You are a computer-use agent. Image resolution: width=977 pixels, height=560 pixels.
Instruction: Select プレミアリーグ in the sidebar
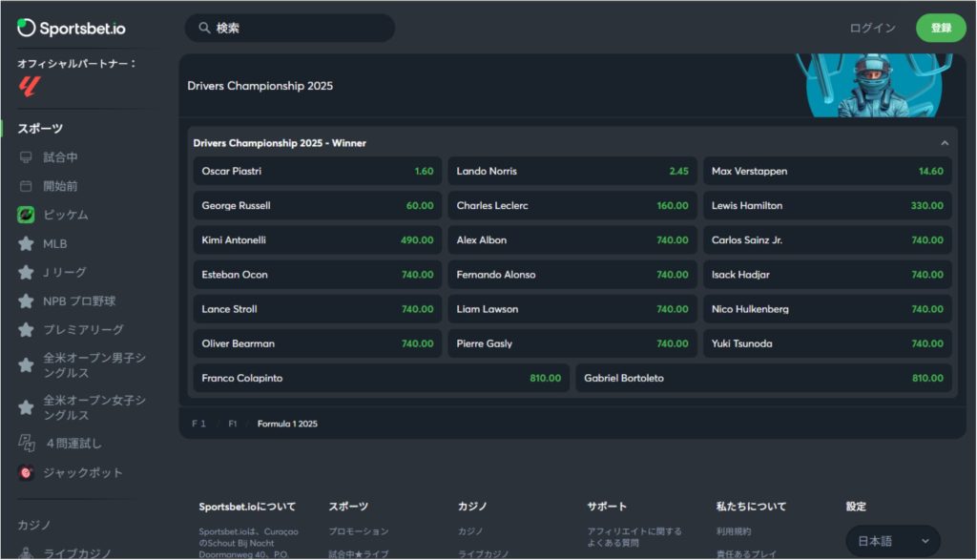83,329
